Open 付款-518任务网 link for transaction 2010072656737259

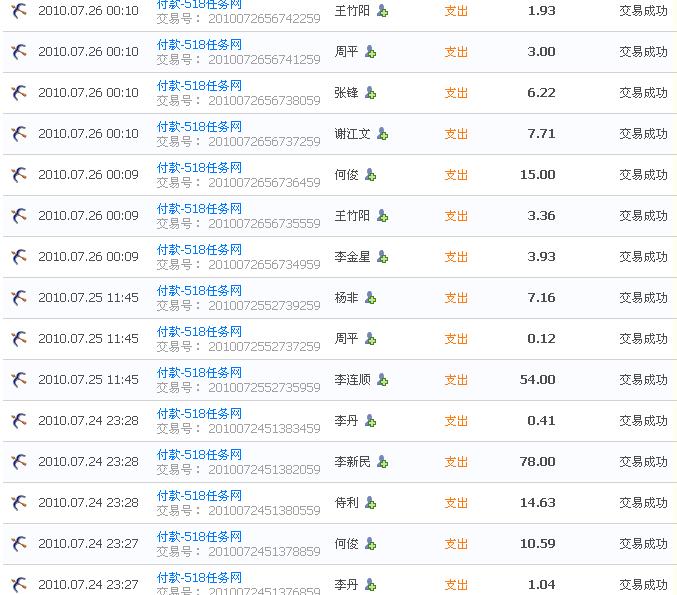point(199,127)
